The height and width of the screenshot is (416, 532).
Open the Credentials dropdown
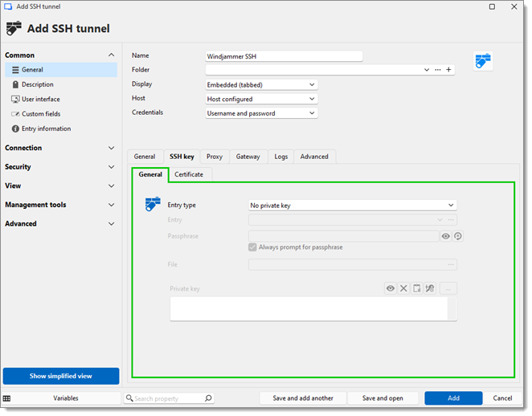coord(261,113)
